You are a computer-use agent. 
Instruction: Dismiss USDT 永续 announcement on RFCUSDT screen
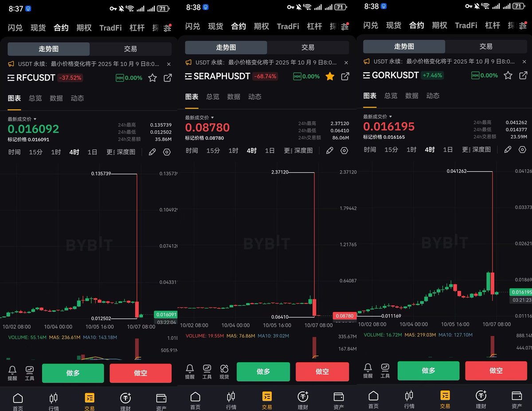coord(168,64)
